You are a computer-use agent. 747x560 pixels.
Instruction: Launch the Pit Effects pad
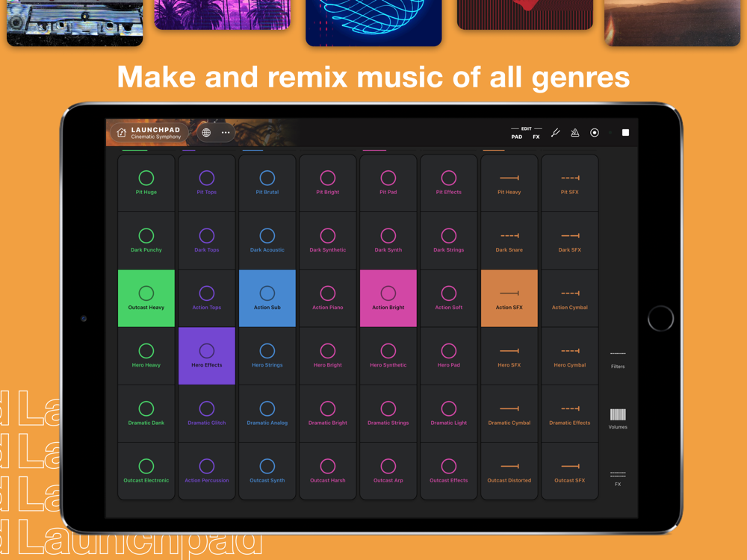449,183
